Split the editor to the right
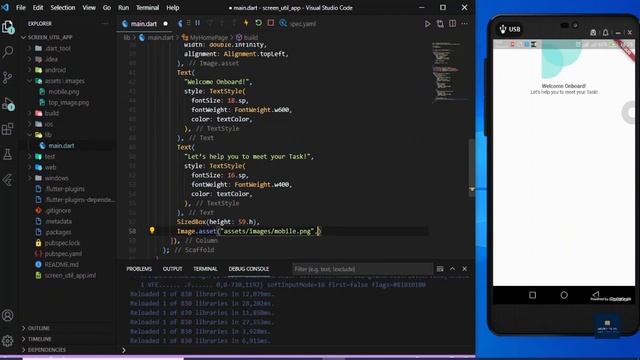This screenshot has width=640, height=360. point(452,24)
